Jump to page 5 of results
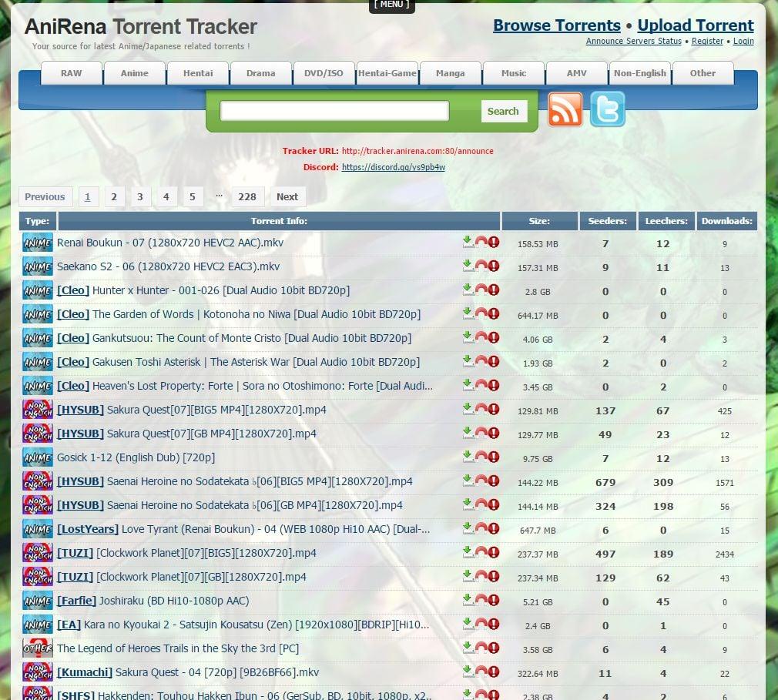This screenshot has width=778, height=700. tap(193, 197)
